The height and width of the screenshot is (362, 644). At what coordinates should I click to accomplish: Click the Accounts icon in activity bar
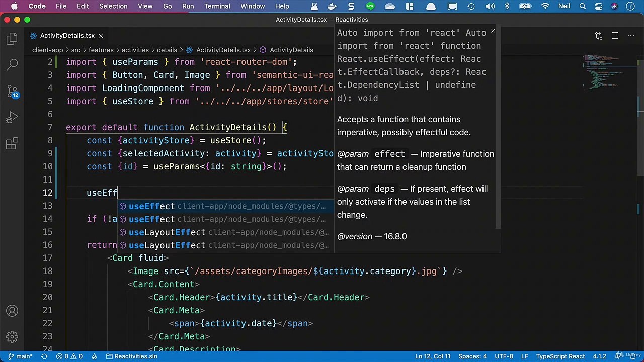12,311
